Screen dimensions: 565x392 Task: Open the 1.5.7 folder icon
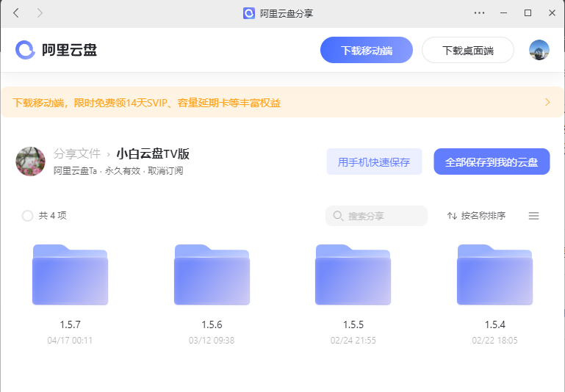(x=70, y=275)
